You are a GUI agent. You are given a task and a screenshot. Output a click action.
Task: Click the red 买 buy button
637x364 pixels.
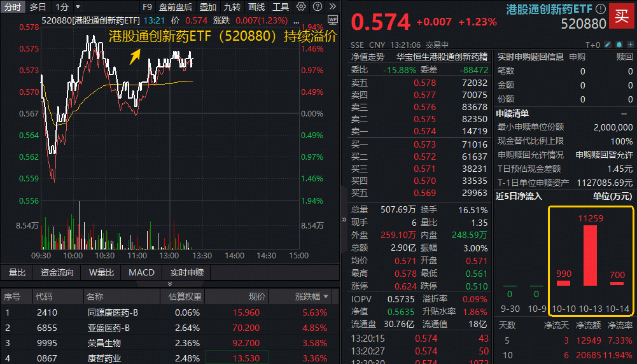[620, 17]
